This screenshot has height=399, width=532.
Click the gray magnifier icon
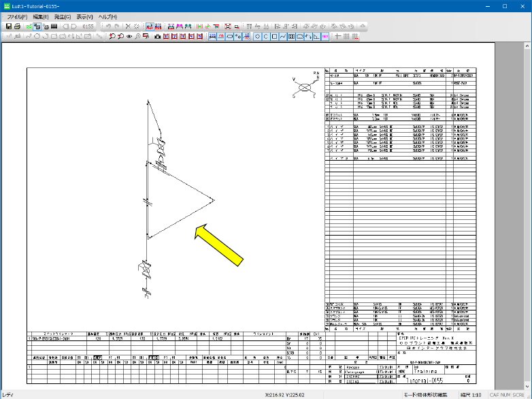click(137, 36)
